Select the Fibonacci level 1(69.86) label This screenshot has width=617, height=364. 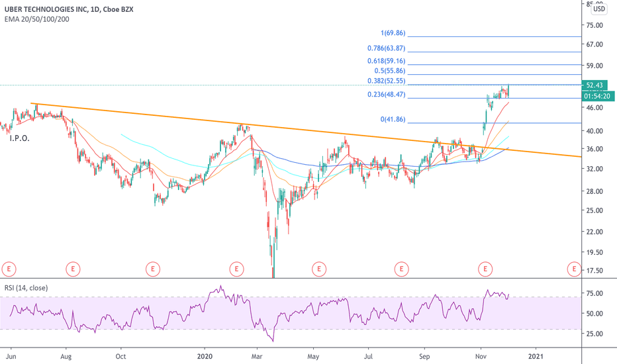point(393,33)
